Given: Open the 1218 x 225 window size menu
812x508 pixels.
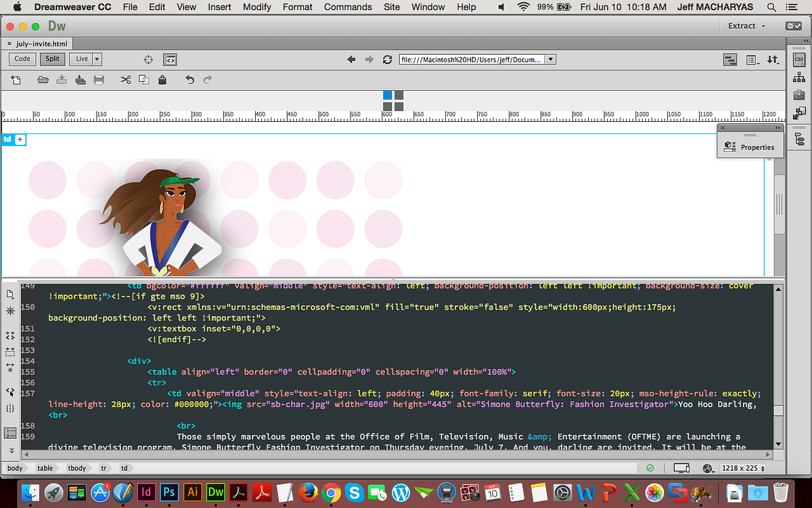Looking at the screenshot, I should pos(744,468).
